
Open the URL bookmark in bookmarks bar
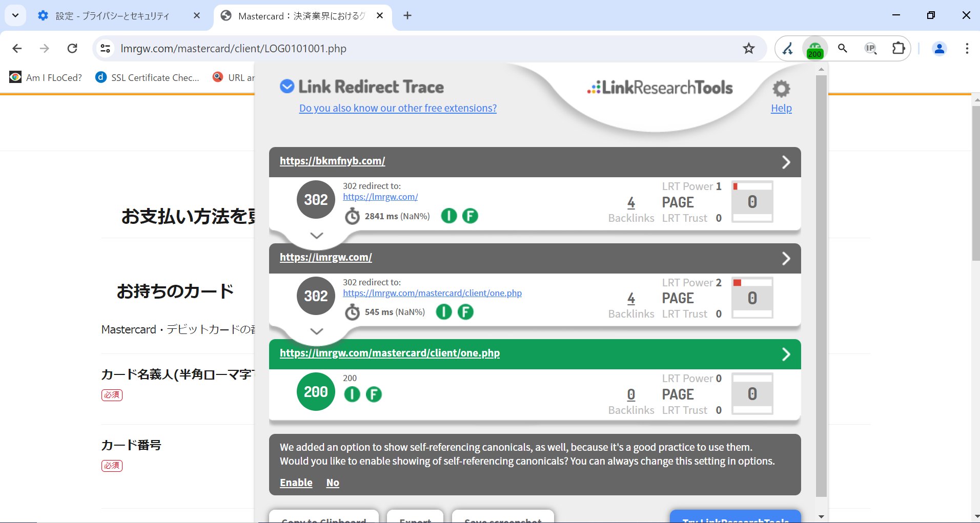coord(234,77)
